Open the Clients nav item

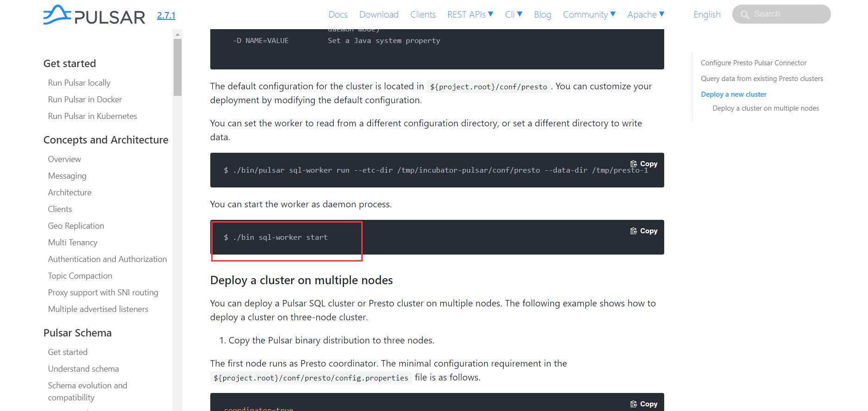click(423, 14)
